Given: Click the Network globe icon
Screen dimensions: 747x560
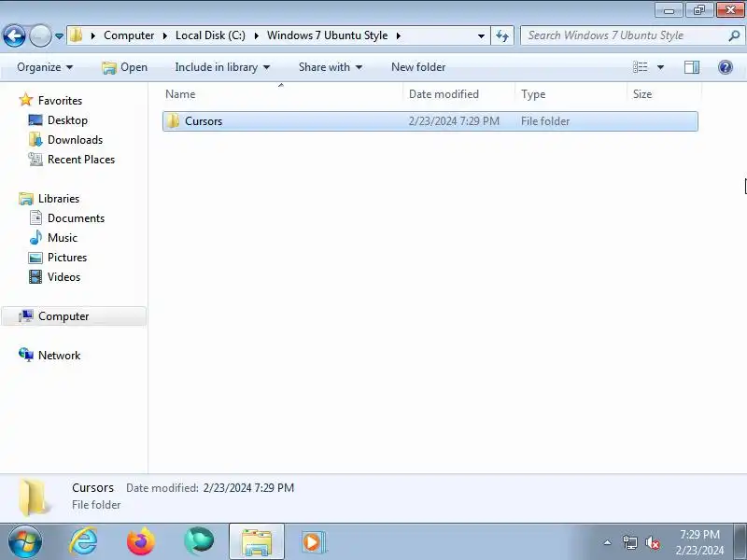Looking at the screenshot, I should (26, 355).
